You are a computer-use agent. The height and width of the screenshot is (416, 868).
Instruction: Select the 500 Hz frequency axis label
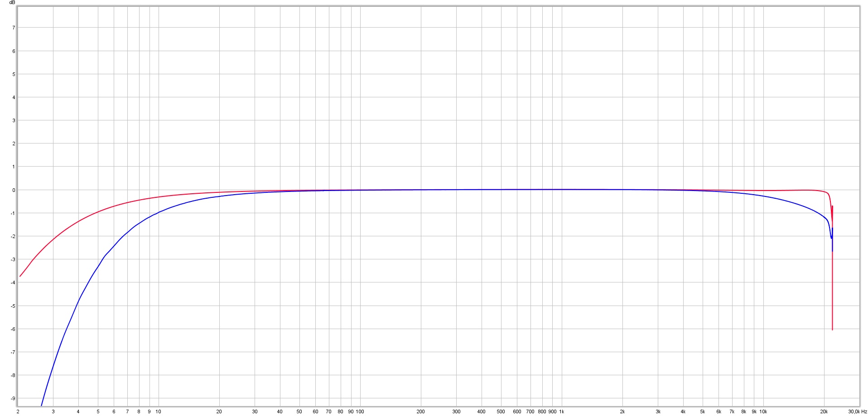[x=501, y=411]
